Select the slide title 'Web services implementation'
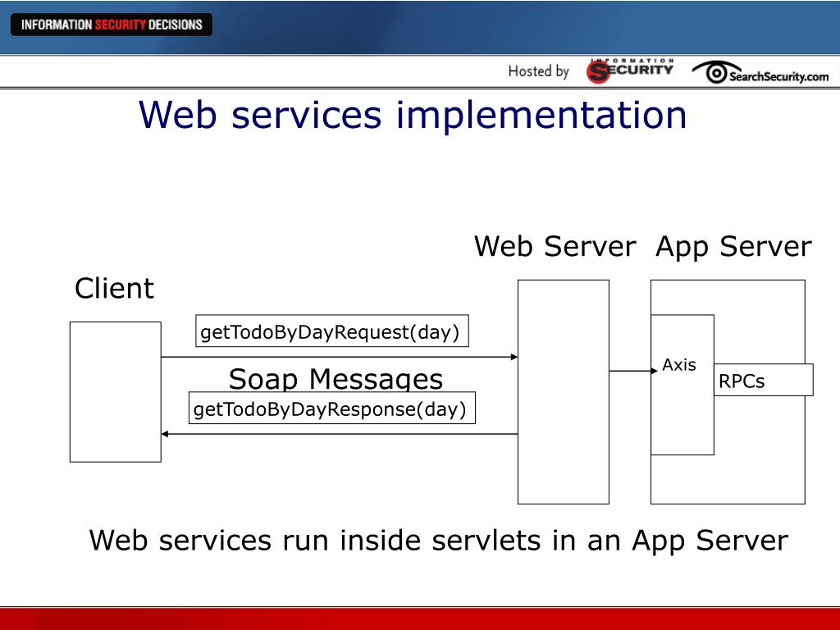The image size is (840, 630). [x=413, y=115]
